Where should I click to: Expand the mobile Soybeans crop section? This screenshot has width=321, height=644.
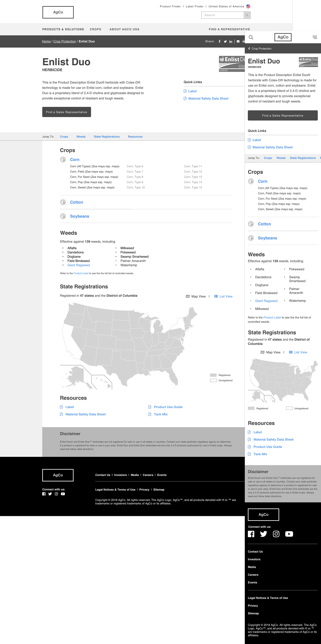point(267,238)
